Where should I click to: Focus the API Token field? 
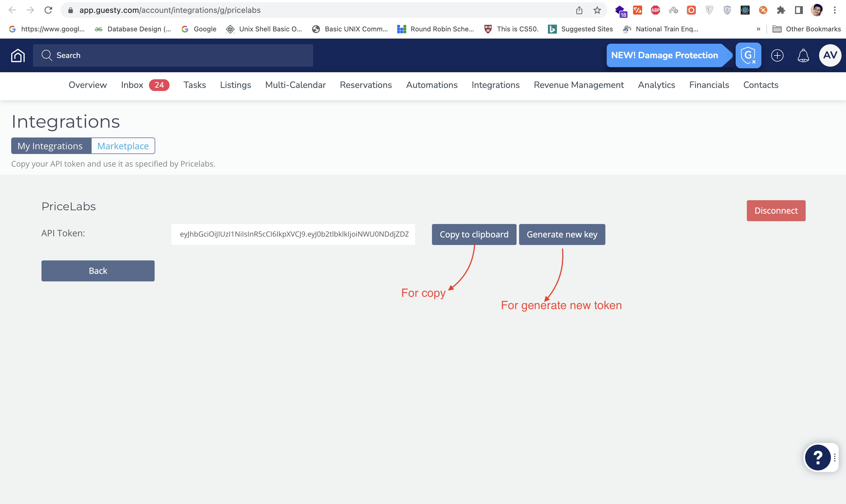293,234
